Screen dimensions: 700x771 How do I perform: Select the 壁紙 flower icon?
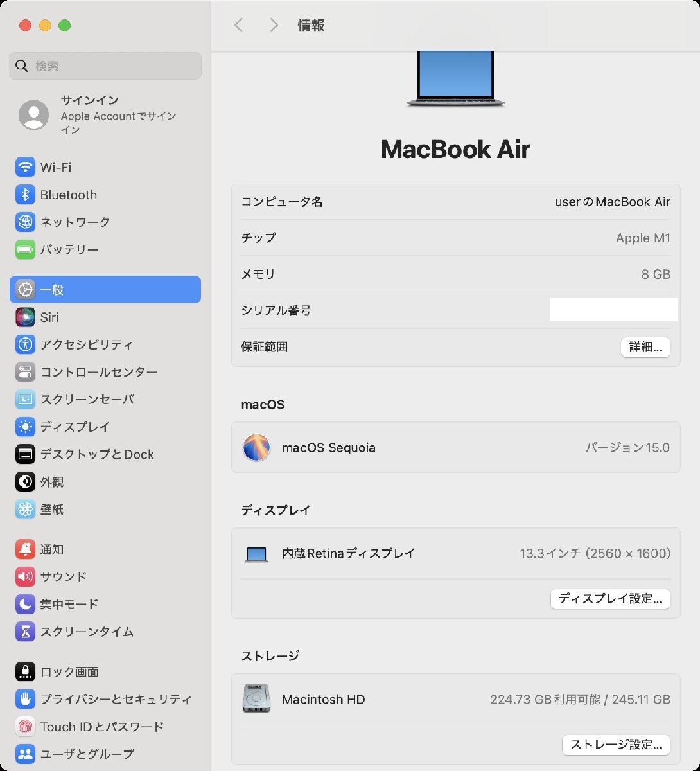[x=25, y=510]
